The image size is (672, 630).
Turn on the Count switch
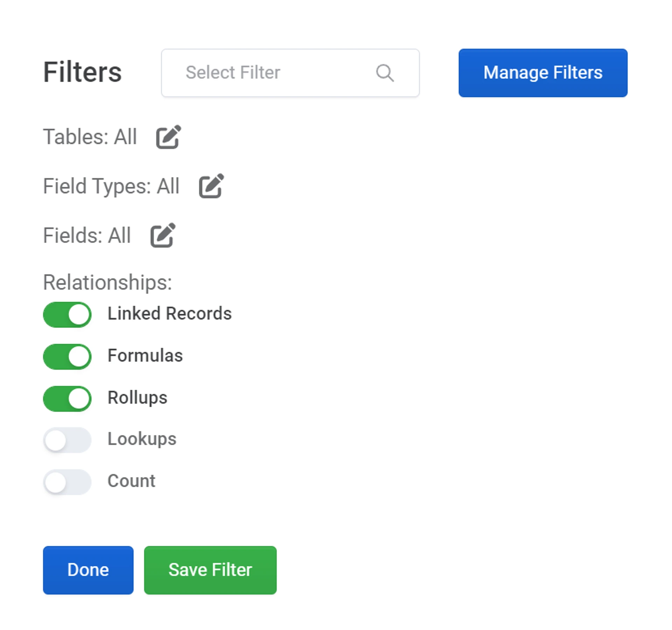pos(67,482)
